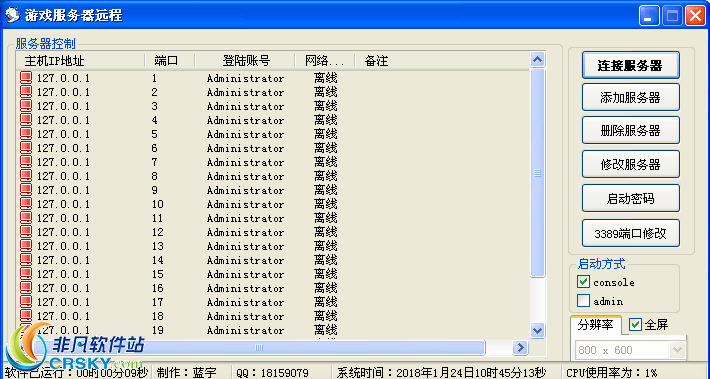710x379 pixels.
Task: Click the server icon for port 9 row
Action: [x=26, y=190]
